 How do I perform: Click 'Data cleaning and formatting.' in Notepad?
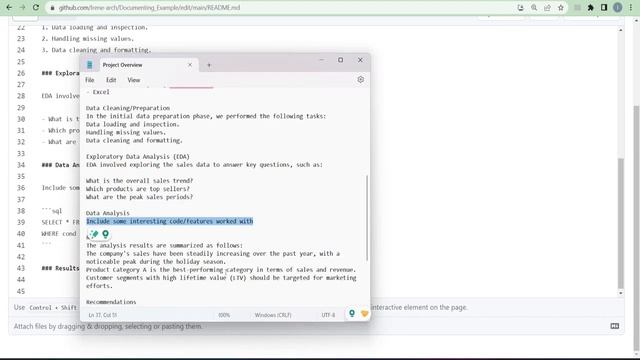click(x=134, y=140)
